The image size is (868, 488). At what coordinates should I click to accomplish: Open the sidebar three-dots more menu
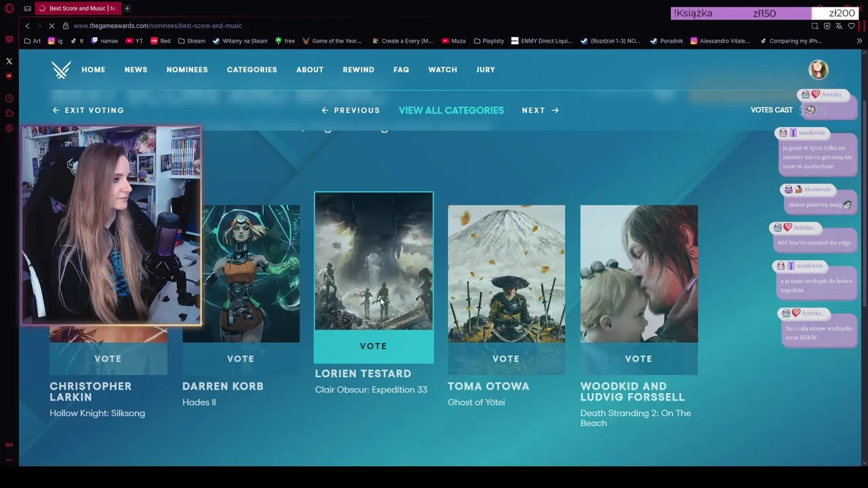9,459
